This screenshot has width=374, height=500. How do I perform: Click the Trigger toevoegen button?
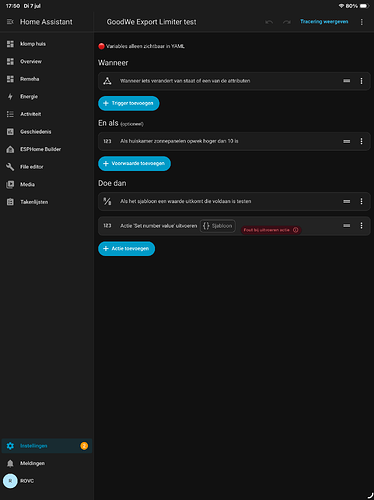click(129, 103)
